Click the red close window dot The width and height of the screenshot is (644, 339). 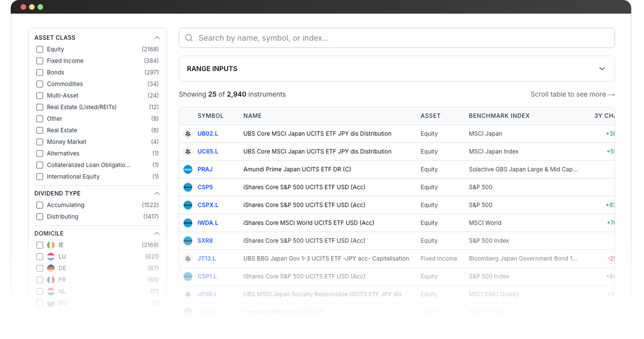[23, 7]
